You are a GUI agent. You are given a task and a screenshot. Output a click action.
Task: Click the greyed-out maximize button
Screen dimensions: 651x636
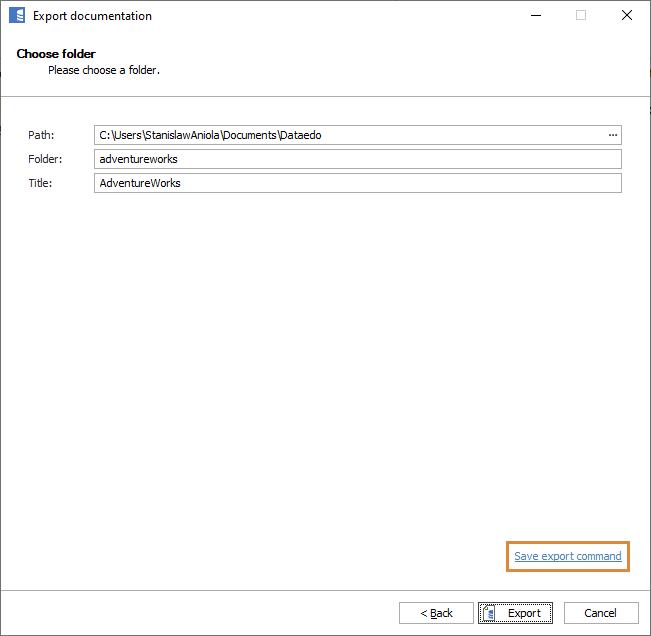pyautogui.click(x=581, y=16)
